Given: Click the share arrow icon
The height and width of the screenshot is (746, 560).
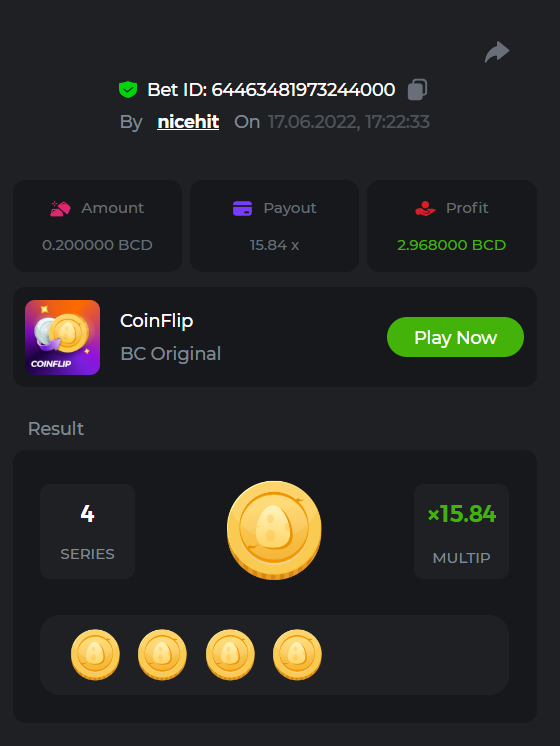Looking at the screenshot, I should click(497, 52).
